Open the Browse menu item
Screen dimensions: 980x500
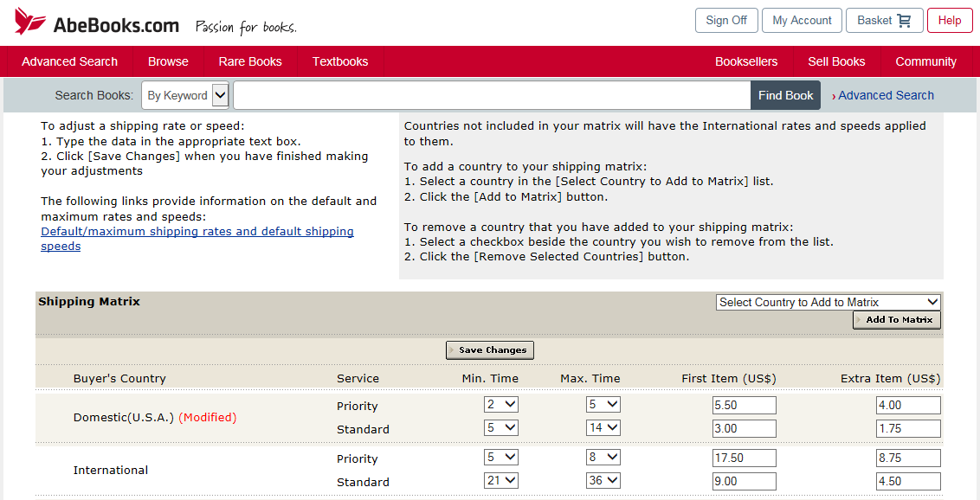point(168,61)
